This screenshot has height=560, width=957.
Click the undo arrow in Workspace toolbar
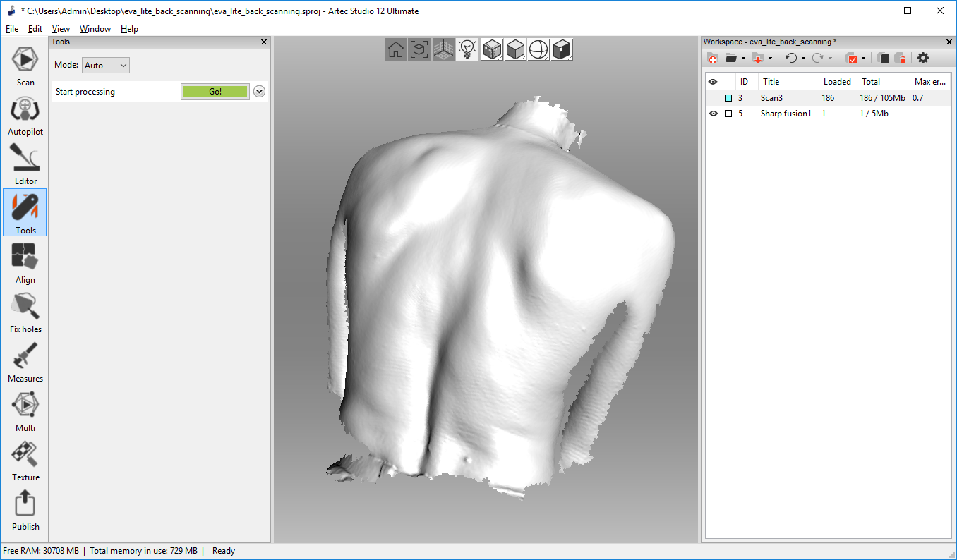(x=791, y=59)
